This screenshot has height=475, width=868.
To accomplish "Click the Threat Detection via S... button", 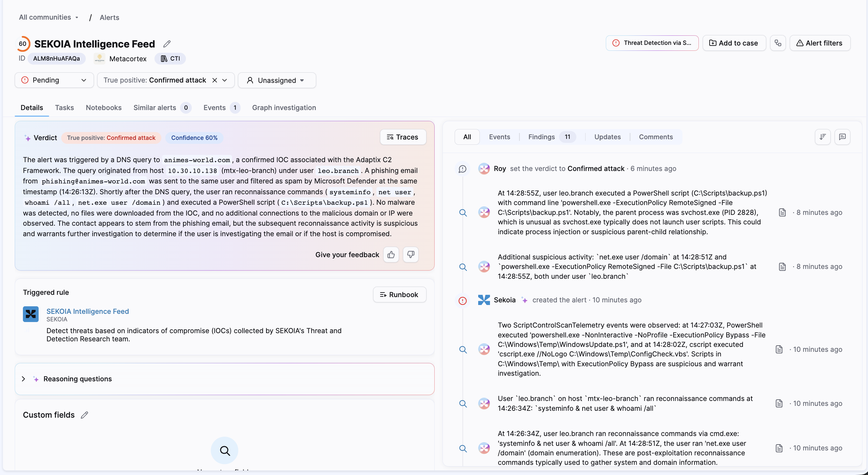I will [652, 43].
